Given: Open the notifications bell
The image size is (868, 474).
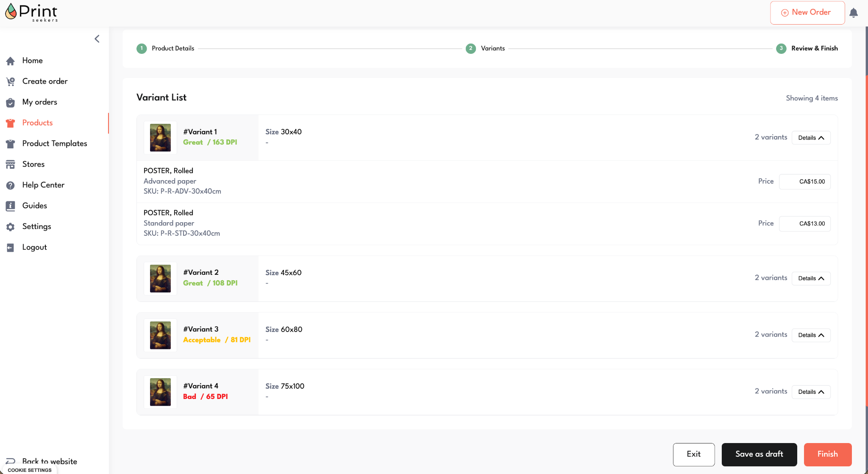Looking at the screenshot, I should coord(854,13).
